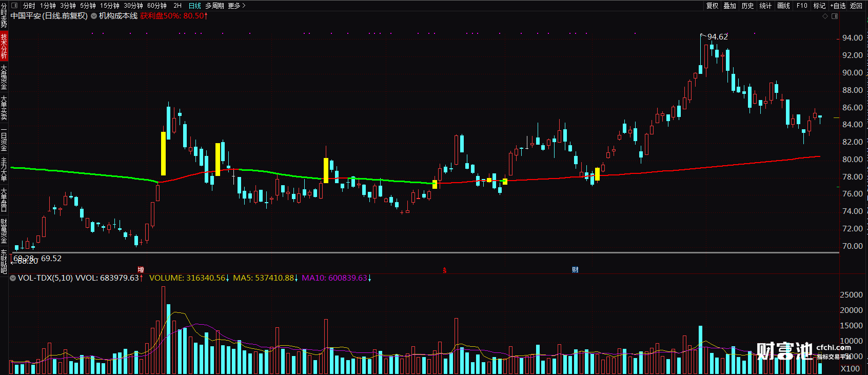Click the 标记 mark button
This screenshot has height=375, width=868.
click(819, 6)
